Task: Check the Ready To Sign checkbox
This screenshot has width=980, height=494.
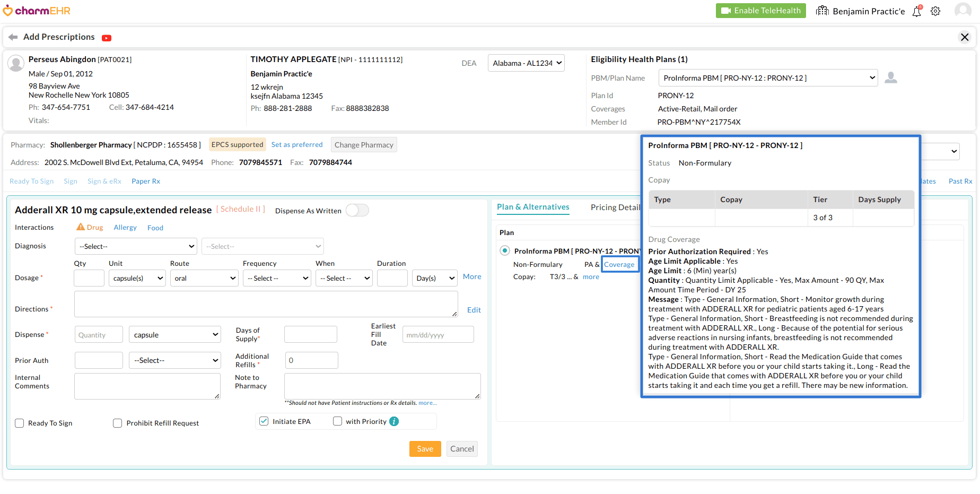Action: click(x=20, y=423)
